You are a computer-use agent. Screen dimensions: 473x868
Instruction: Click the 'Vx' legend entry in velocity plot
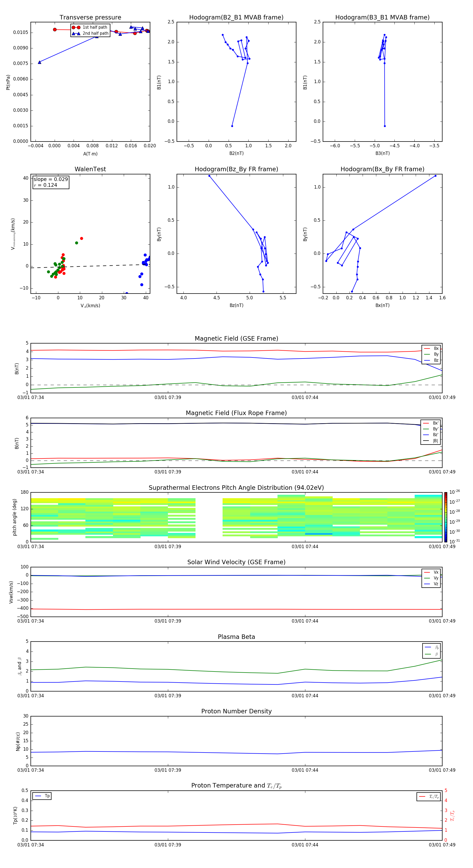pyautogui.click(x=431, y=572)
